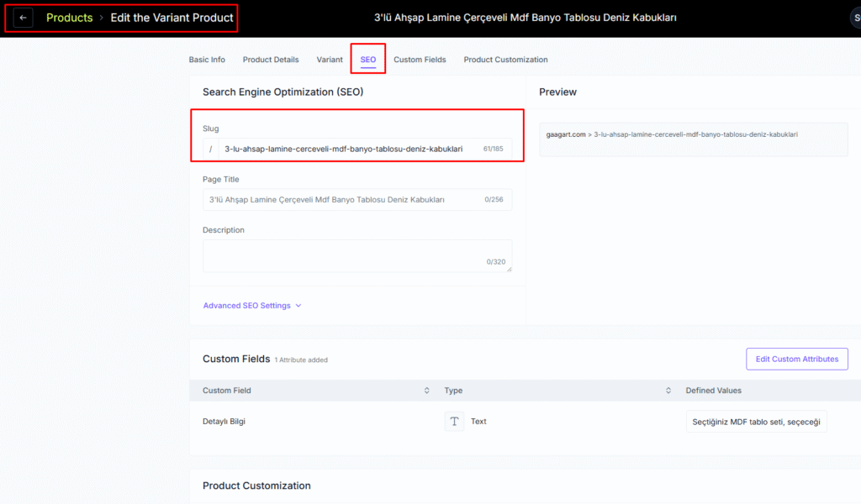Sort by the Custom Field column
The height and width of the screenshot is (504, 861).
pyautogui.click(x=426, y=391)
